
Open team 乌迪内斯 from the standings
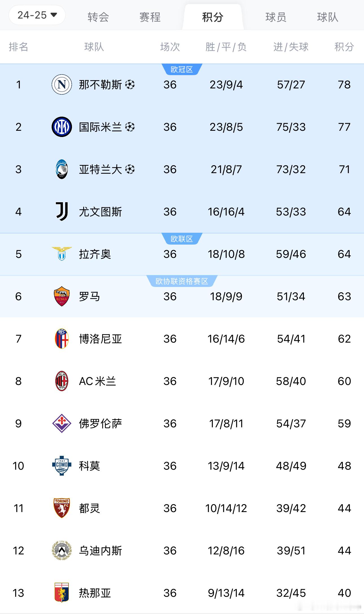coord(182,550)
